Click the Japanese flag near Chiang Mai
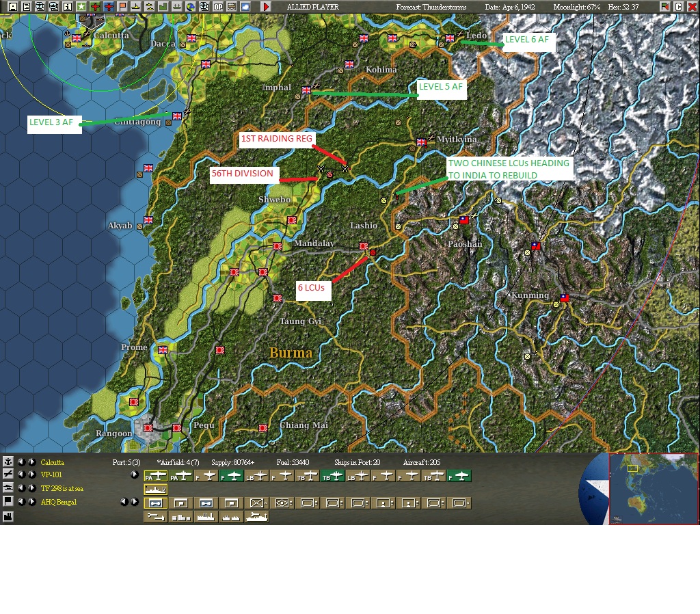The width and height of the screenshot is (700, 614). click(x=263, y=428)
